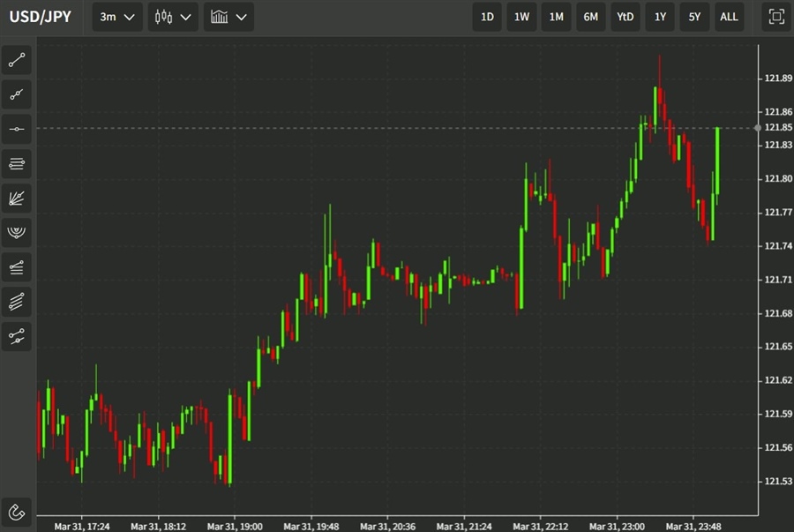Click the USD/JPY symbol title
The height and width of the screenshot is (532, 794).
pos(41,17)
